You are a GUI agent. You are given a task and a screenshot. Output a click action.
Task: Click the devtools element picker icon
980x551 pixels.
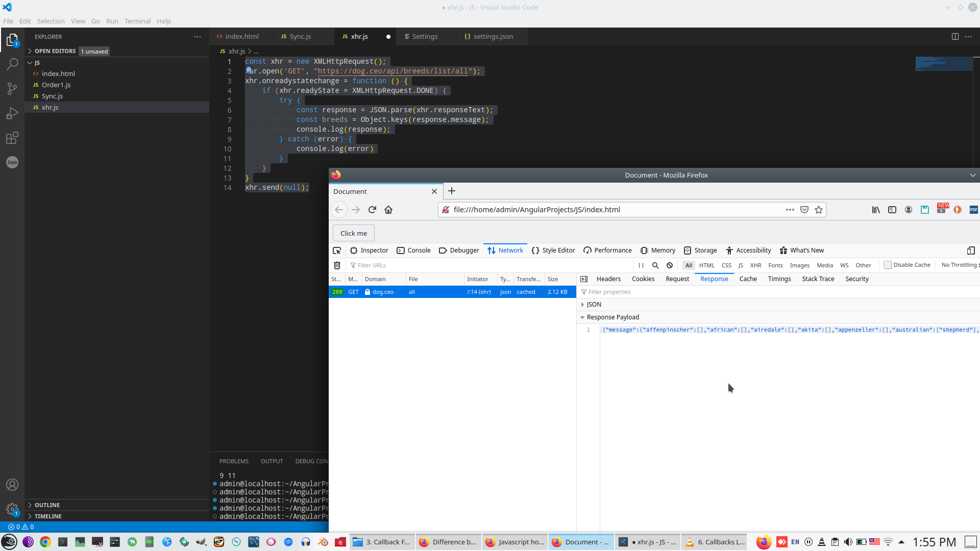click(x=337, y=251)
